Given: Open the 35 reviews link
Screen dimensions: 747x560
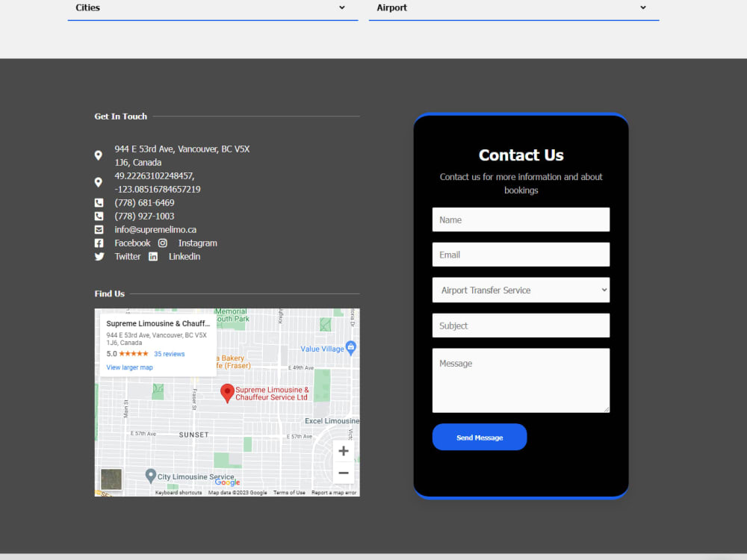Looking at the screenshot, I should tap(169, 354).
